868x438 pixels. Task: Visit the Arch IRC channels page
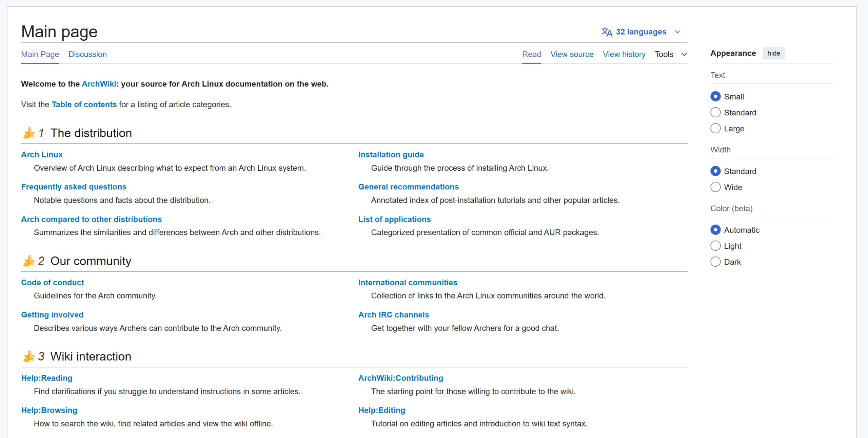pos(393,315)
